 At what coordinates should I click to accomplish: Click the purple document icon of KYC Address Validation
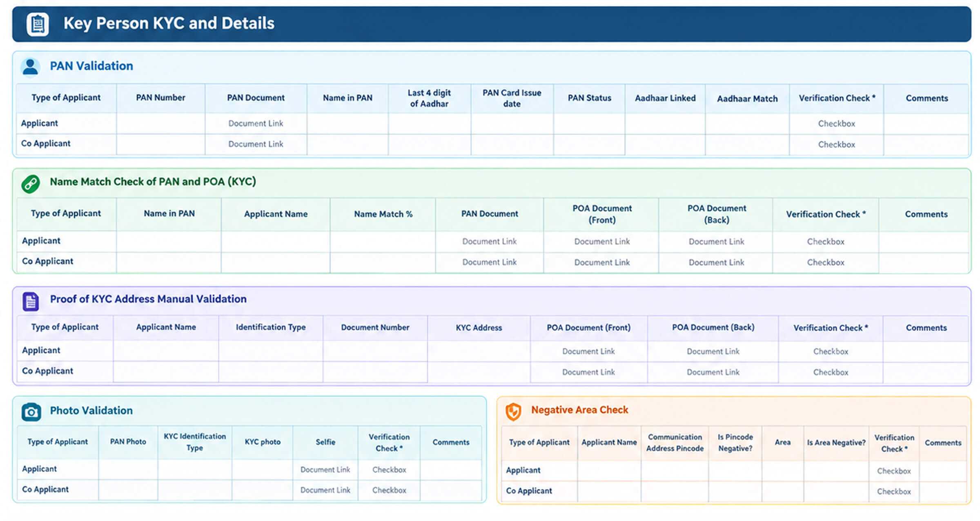tap(31, 301)
